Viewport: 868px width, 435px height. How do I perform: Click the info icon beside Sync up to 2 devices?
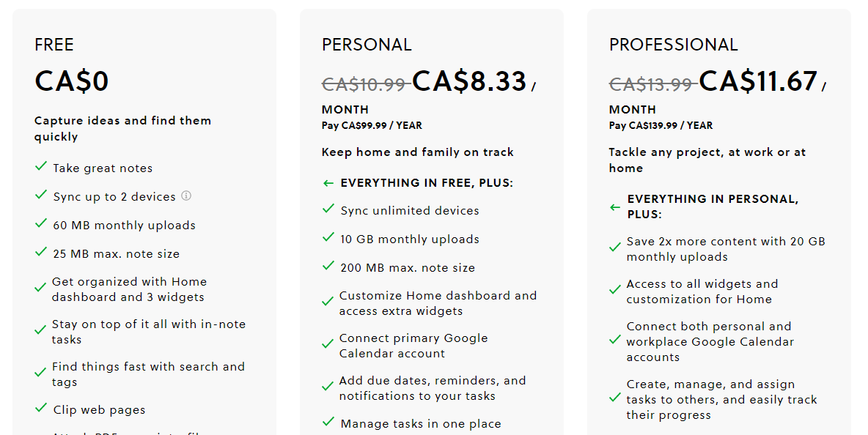pos(186,196)
